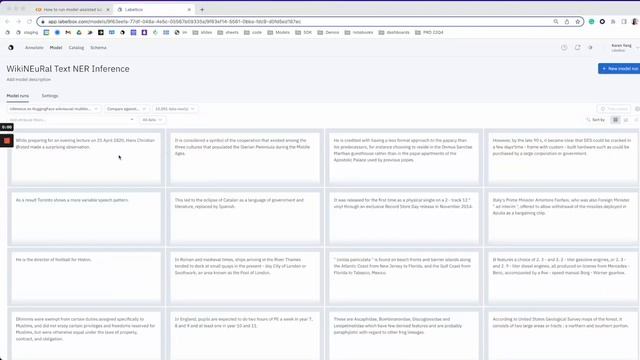The height and width of the screenshot is (360, 640).
Task: Open the clock history icon in header
Action: coord(564,48)
